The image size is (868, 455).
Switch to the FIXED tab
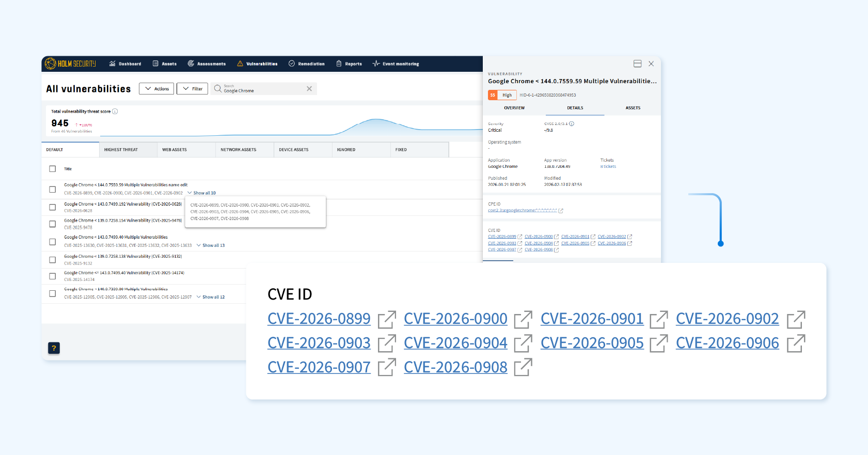[x=420, y=150]
